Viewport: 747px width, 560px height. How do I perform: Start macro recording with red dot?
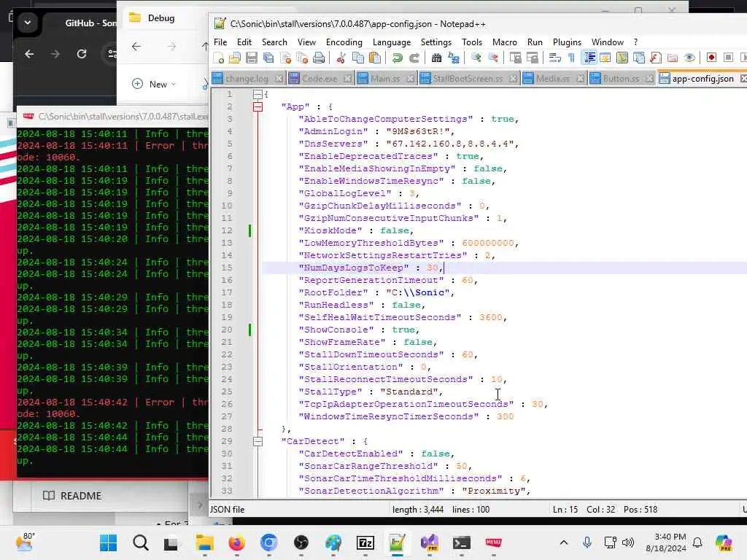tap(711, 58)
